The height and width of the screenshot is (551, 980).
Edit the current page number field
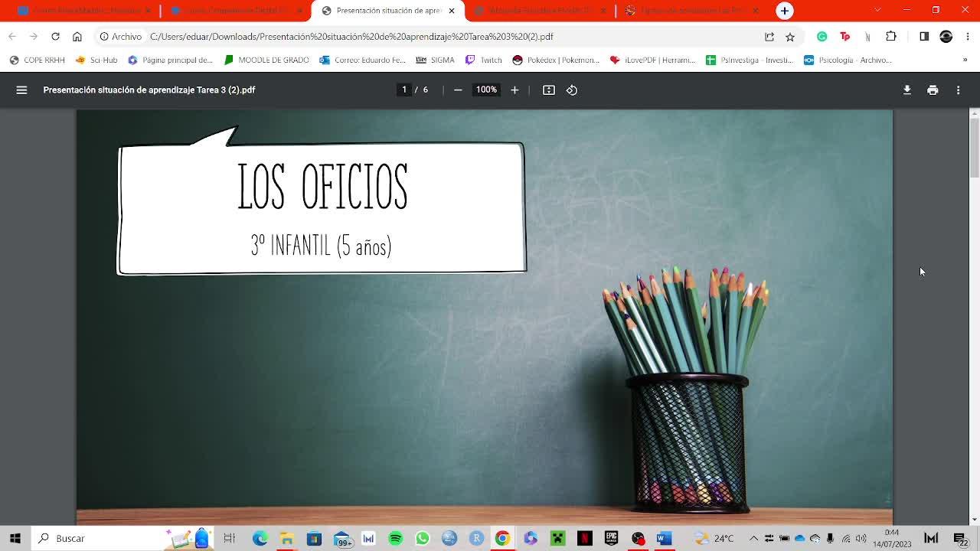coord(404,90)
